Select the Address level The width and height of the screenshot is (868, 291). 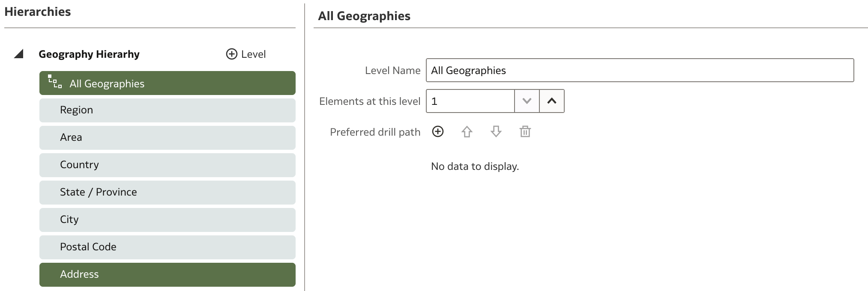168,275
